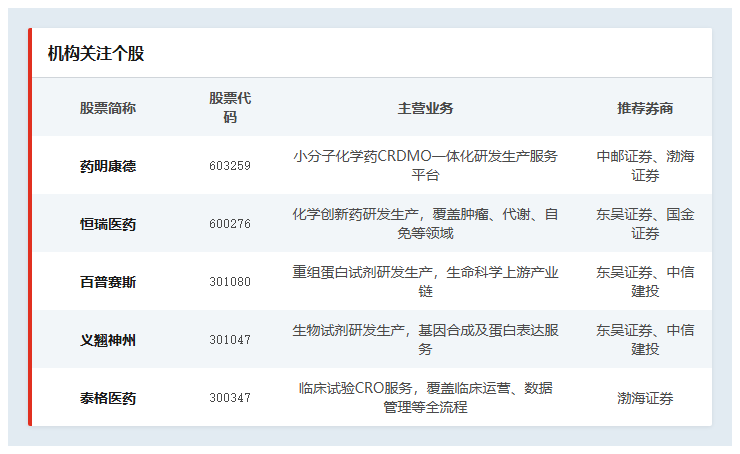Click stock name 泰格医药
740x454 pixels.
(108, 398)
